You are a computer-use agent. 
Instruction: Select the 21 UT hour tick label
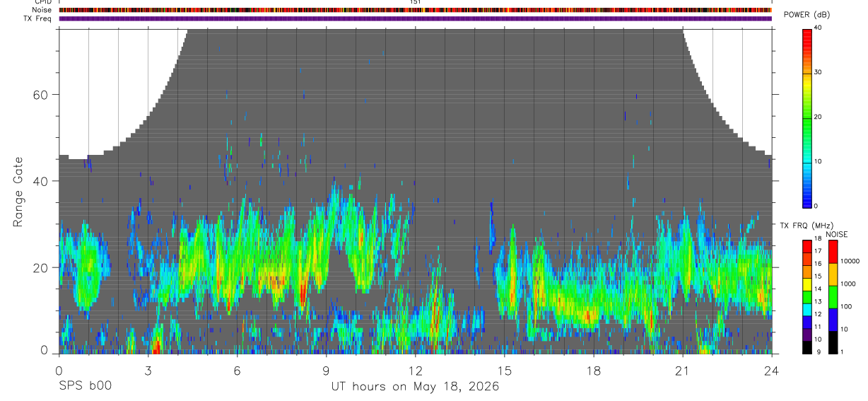[x=683, y=371]
